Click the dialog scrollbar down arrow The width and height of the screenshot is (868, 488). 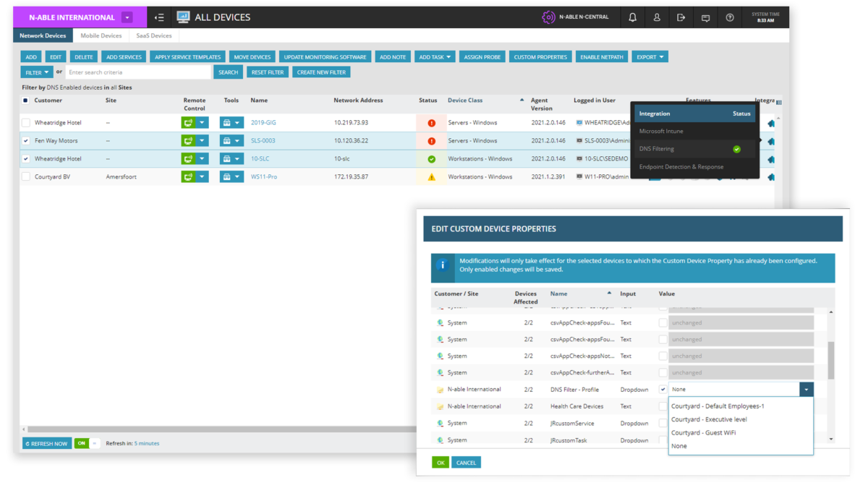[831, 439]
